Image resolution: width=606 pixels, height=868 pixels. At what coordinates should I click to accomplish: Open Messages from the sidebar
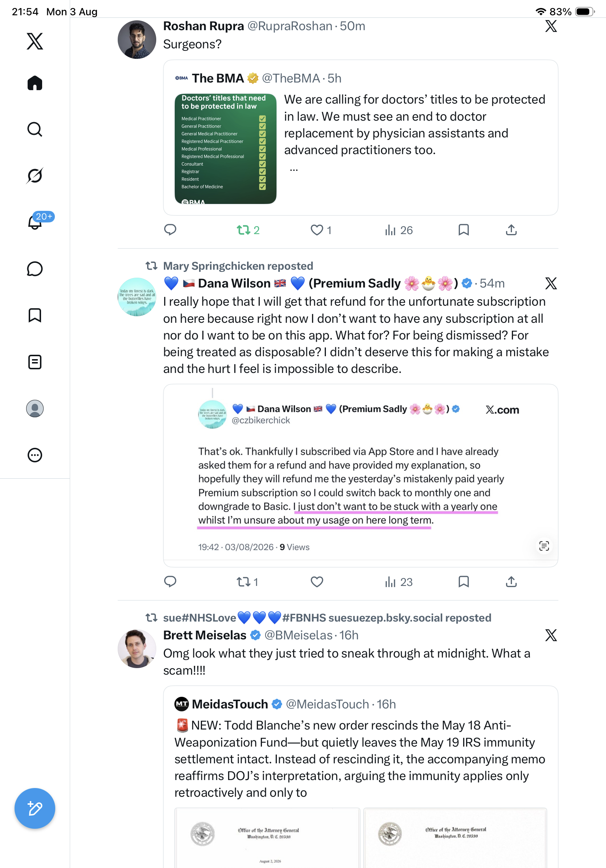[x=35, y=269]
